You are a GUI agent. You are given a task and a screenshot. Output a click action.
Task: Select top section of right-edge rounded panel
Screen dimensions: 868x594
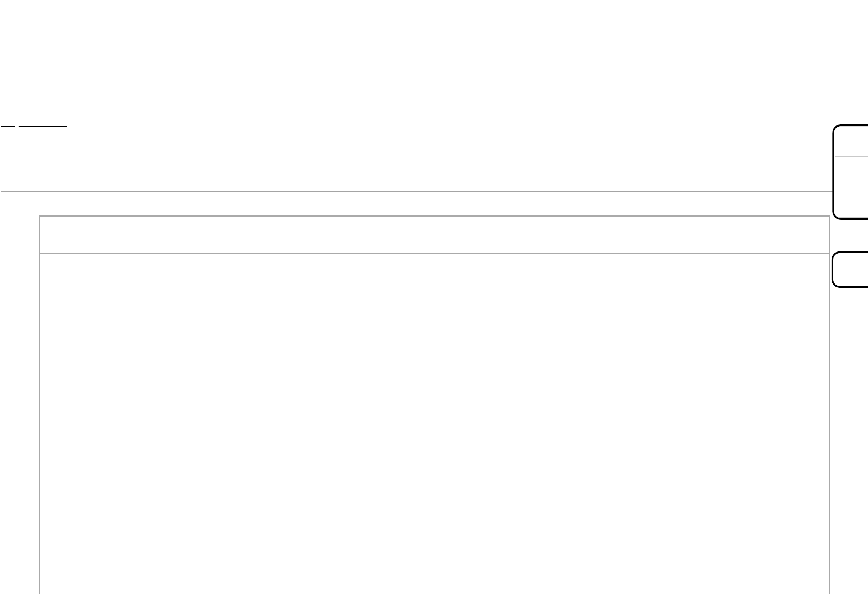(851, 141)
